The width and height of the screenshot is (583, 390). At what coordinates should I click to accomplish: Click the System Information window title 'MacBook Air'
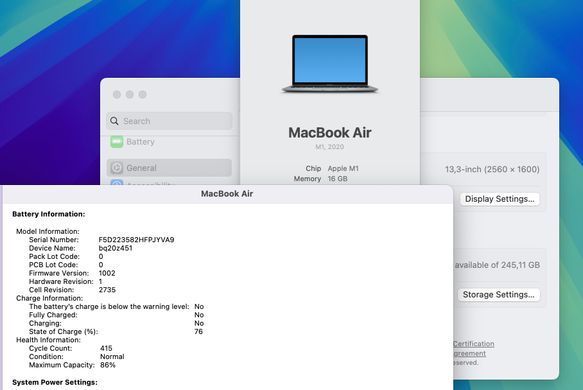pos(227,194)
